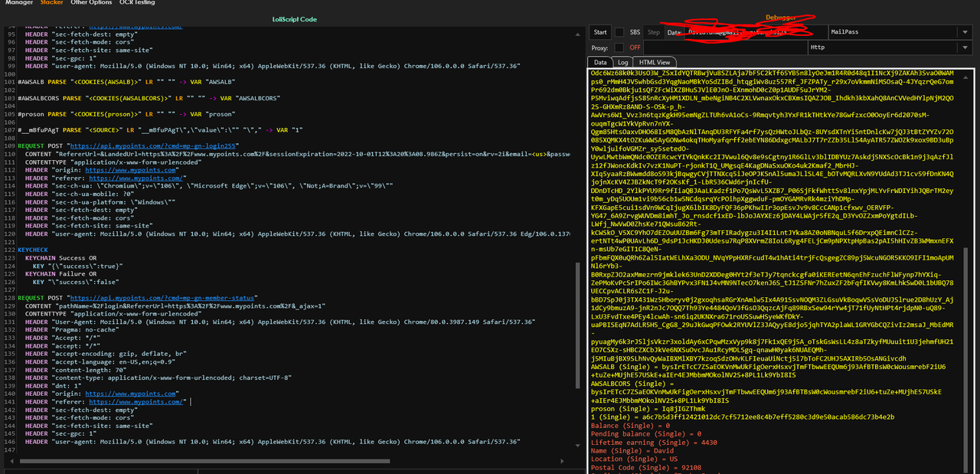The image size is (980, 474).
Task: Click 'proson (Single) = Iq8jIGZThmk' output line
Action: tap(648, 408)
